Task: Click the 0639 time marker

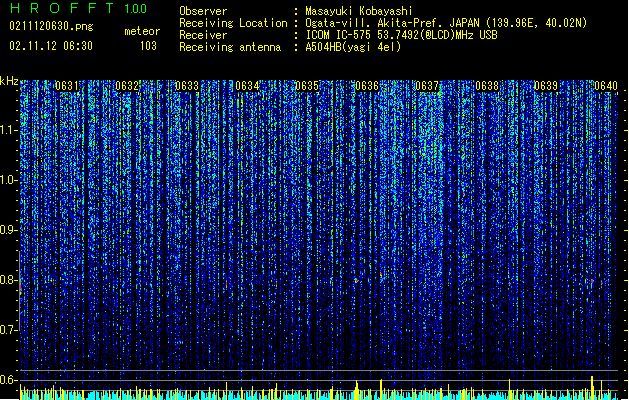Action: coord(546,86)
